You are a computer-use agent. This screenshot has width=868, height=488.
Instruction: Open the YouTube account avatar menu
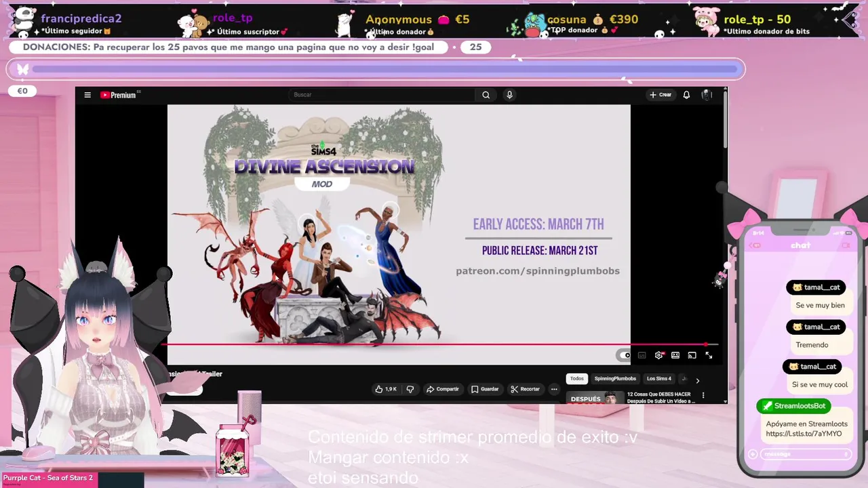[x=706, y=95]
